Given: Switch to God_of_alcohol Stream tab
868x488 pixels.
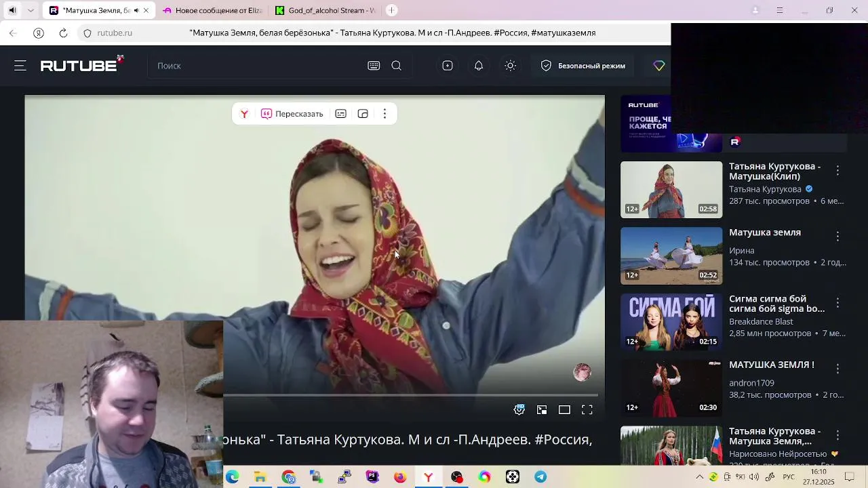Looking at the screenshot, I should (324, 10).
